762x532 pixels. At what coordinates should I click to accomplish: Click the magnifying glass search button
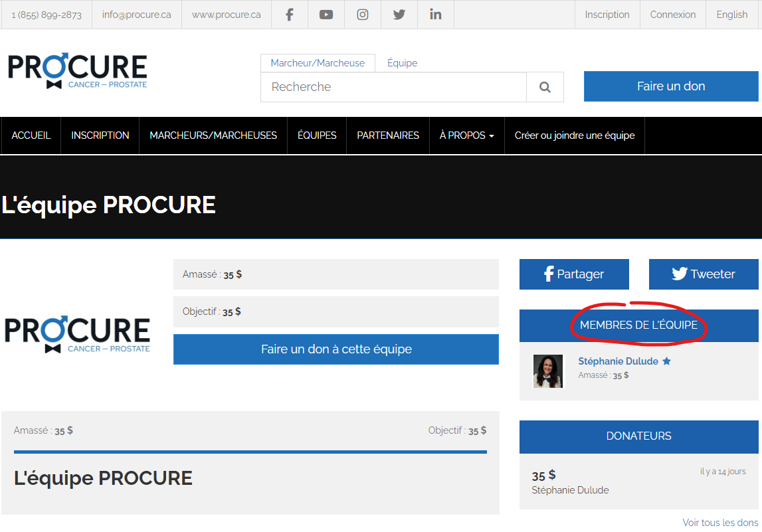(545, 87)
